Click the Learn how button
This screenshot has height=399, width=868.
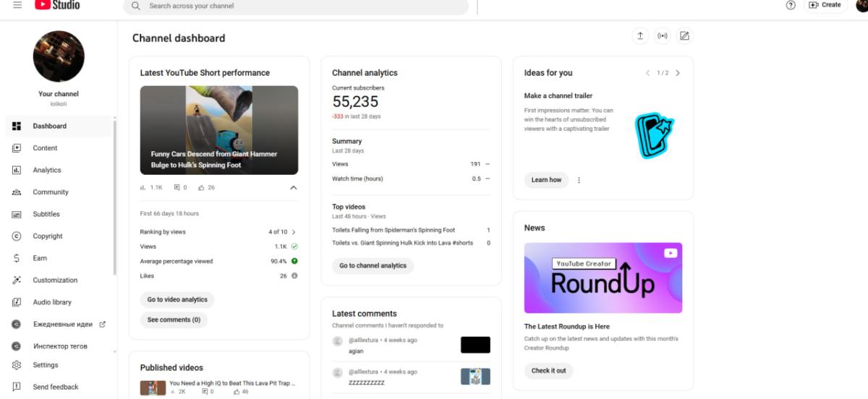[x=546, y=180]
